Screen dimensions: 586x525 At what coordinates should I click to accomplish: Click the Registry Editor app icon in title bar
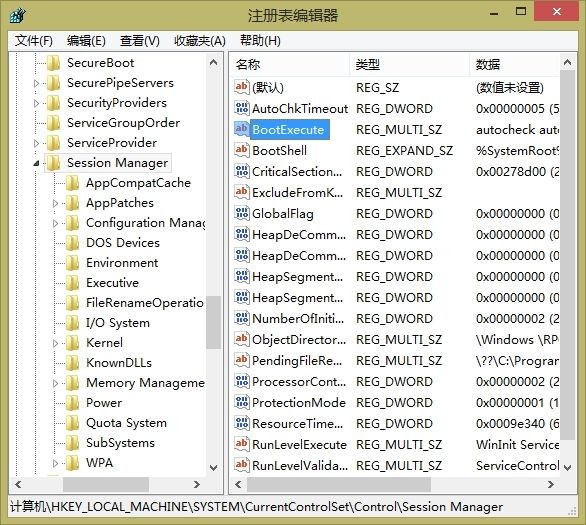tap(17, 16)
